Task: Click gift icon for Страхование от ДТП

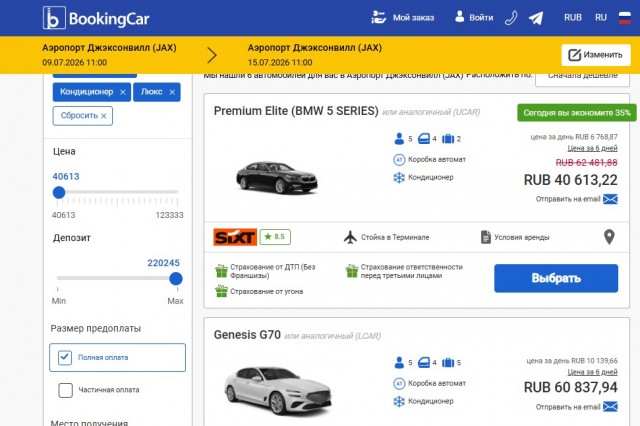Action: 221,271
